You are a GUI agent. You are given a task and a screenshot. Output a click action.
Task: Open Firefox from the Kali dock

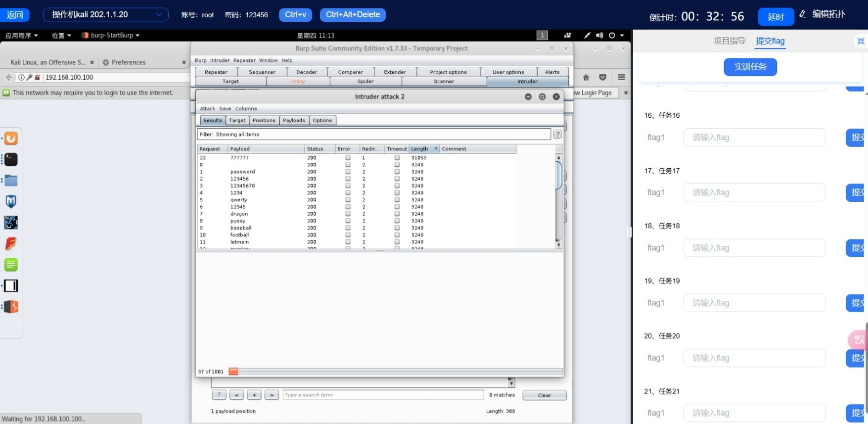tap(11, 139)
